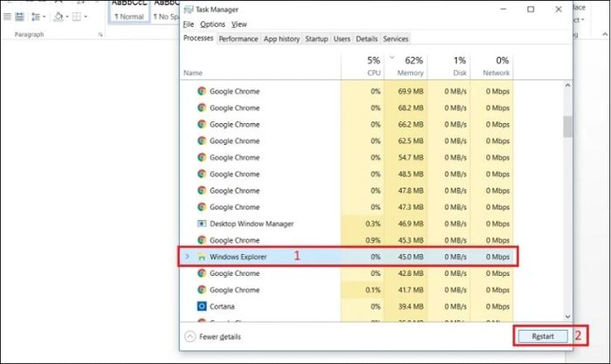
Task: Click the Distributed alignment icon in Word
Action: 19,17
